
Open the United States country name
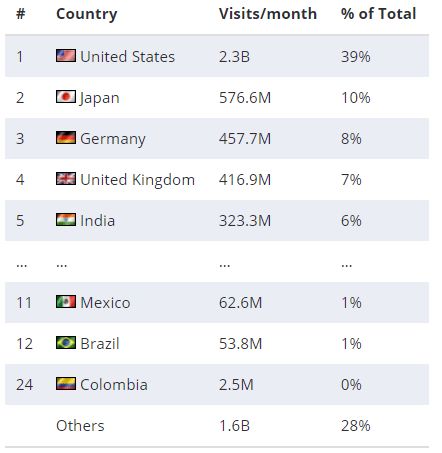127,56
